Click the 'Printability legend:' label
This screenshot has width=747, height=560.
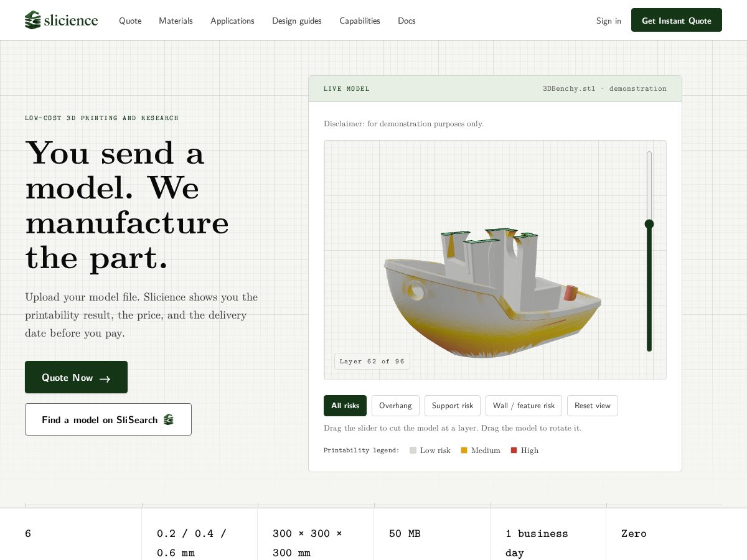click(362, 450)
